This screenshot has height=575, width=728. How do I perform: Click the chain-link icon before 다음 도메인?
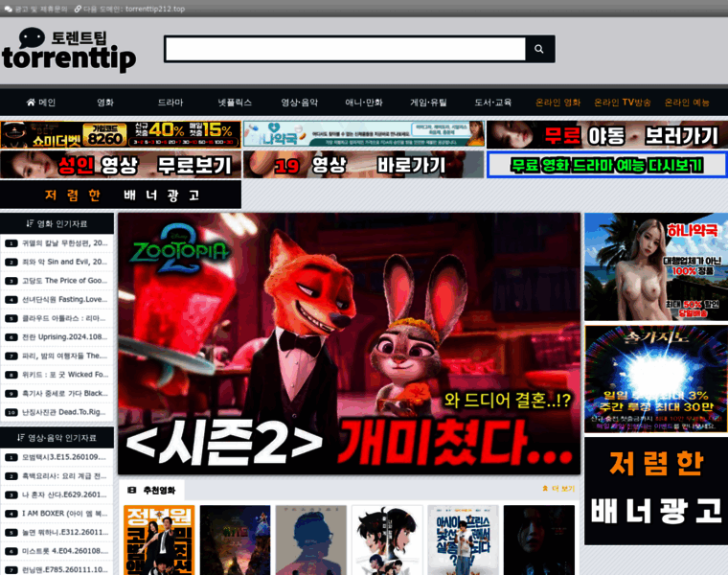(78, 9)
